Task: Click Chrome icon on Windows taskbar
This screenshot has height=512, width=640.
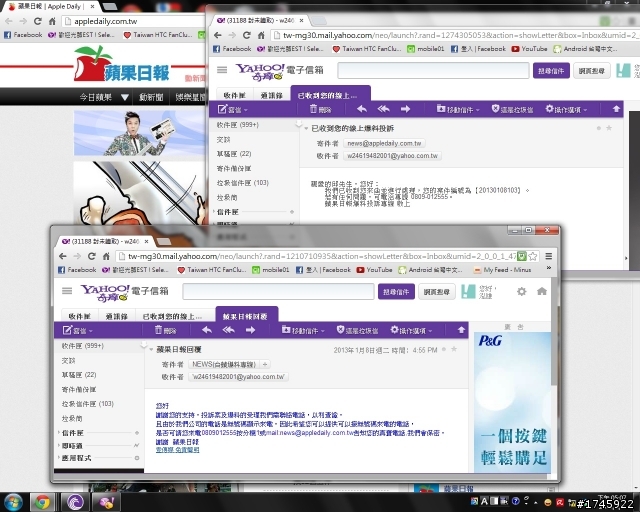Action: click(43, 502)
